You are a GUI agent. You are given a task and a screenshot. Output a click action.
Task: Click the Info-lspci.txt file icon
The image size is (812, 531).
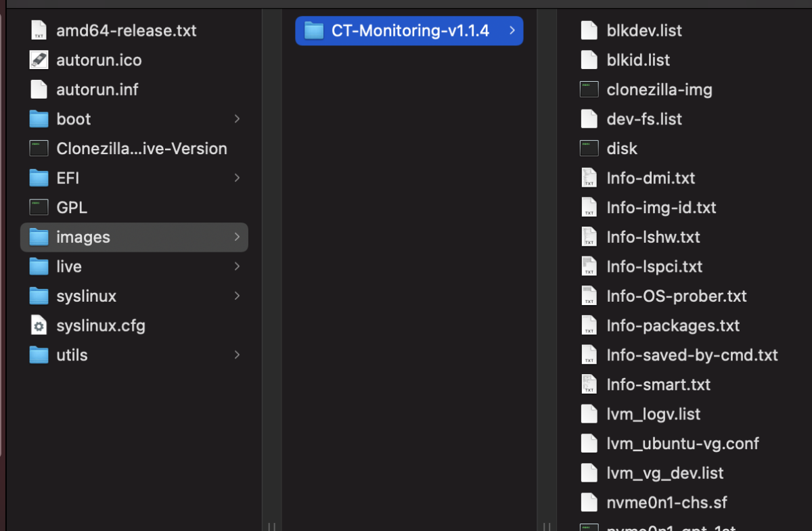[x=589, y=267]
